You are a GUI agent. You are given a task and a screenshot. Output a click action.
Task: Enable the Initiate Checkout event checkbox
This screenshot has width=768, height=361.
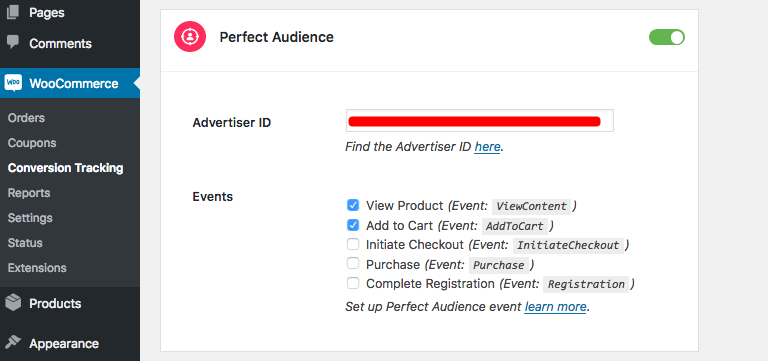click(x=353, y=243)
